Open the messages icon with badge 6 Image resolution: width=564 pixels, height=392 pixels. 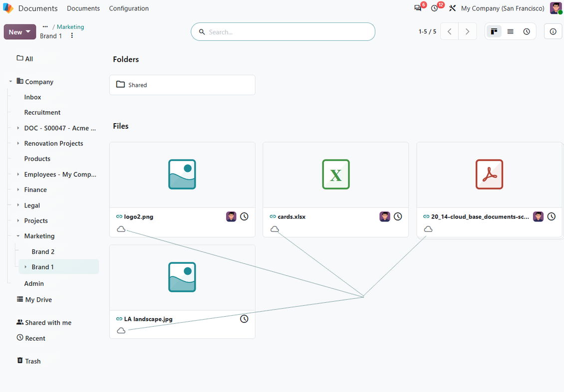click(x=418, y=8)
